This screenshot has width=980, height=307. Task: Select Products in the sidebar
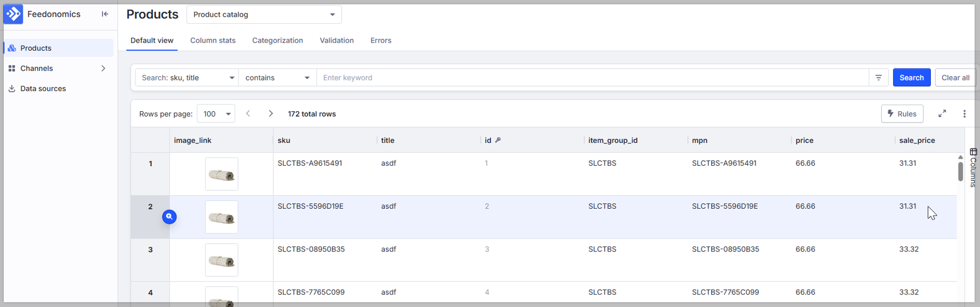tap(59, 48)
